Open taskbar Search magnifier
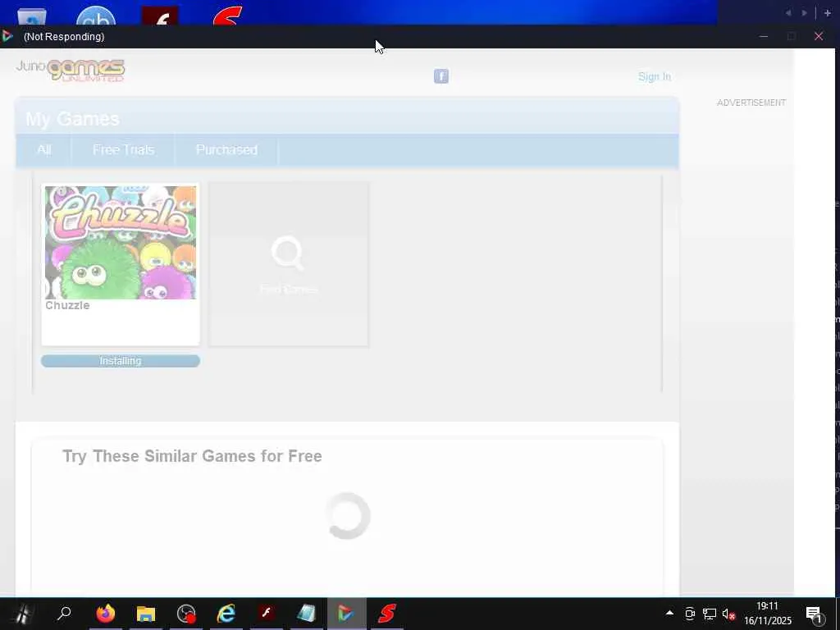840x630 pixels. click(x=64, y=614)
